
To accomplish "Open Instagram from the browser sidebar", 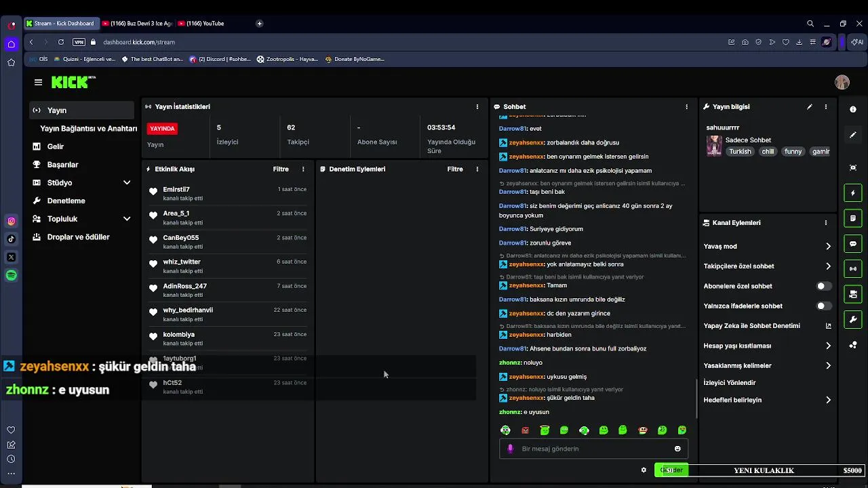I will coord(12,221).
